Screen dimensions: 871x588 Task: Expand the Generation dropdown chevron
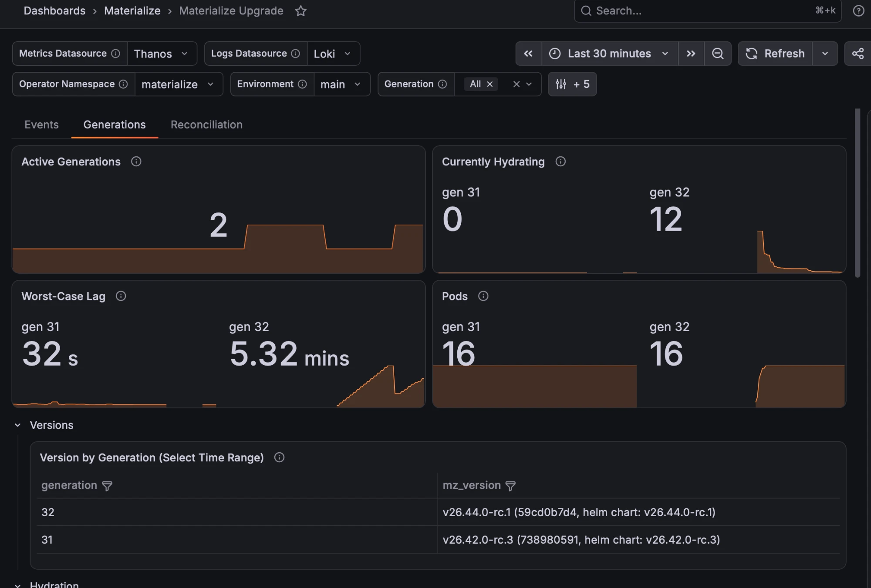[x=529, y=84]
